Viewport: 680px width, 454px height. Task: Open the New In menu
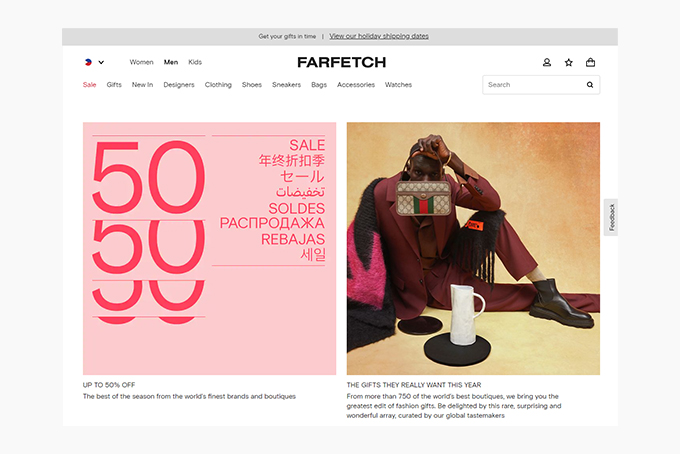[142, 85]
